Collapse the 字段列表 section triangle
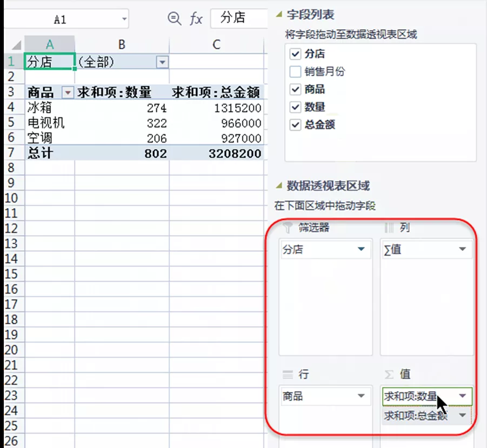Image resolution: width=487 pixels, height=448 pixels. point(279,14)
